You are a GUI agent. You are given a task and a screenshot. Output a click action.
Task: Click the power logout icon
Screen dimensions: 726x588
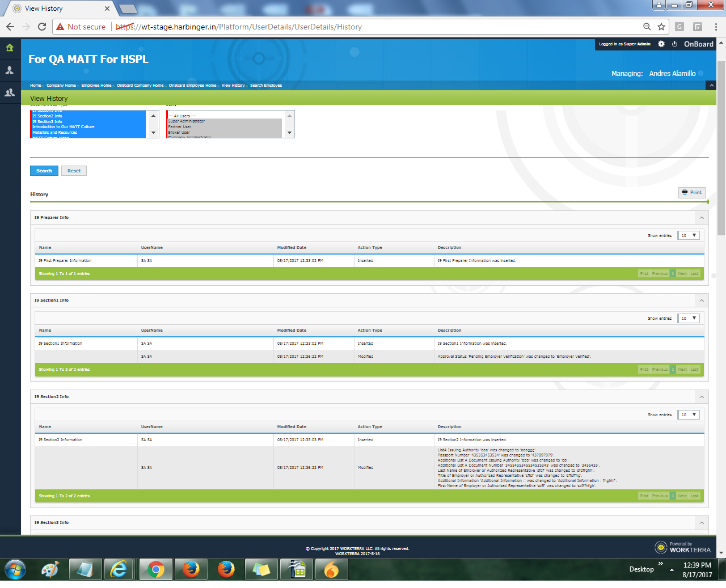pos(674,44)
